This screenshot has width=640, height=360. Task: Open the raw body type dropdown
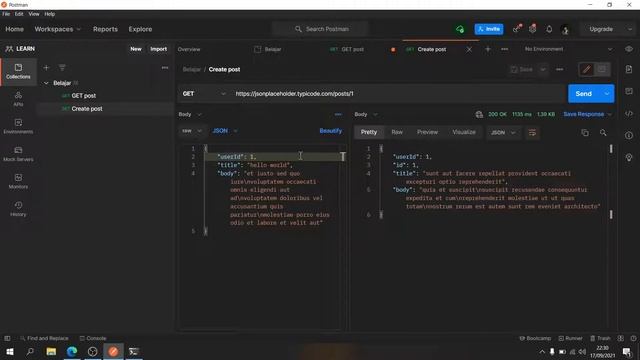pos(192,131)
